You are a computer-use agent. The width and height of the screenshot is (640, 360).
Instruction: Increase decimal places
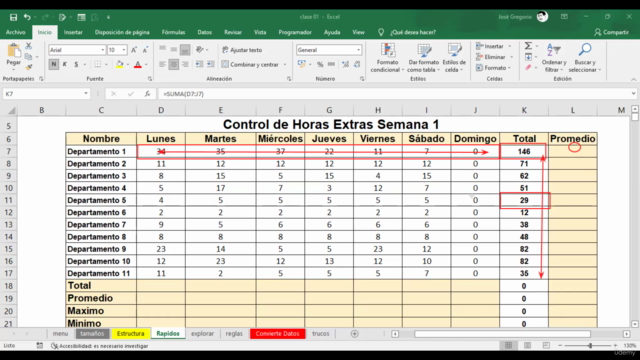pyautogui.click(x=345, y=64)
